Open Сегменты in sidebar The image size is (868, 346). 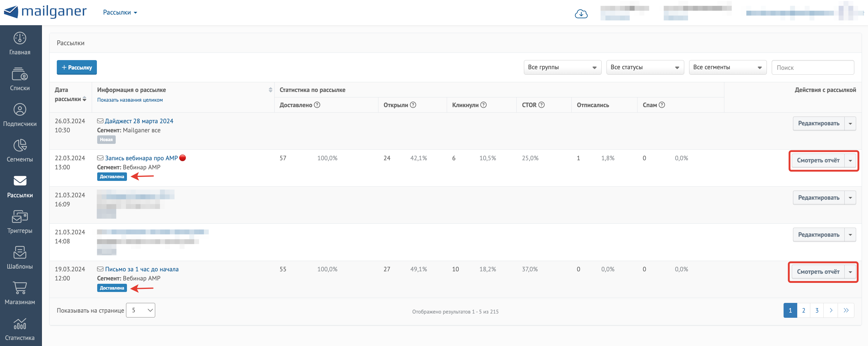20,151
